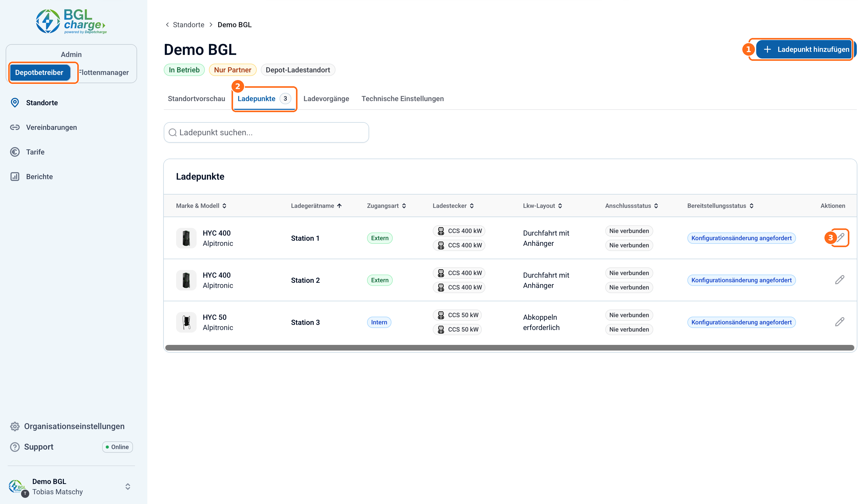Click the Intern badge for Station 3
The width and height of the screenshot is (864, 504).
(x=379, y=322)
